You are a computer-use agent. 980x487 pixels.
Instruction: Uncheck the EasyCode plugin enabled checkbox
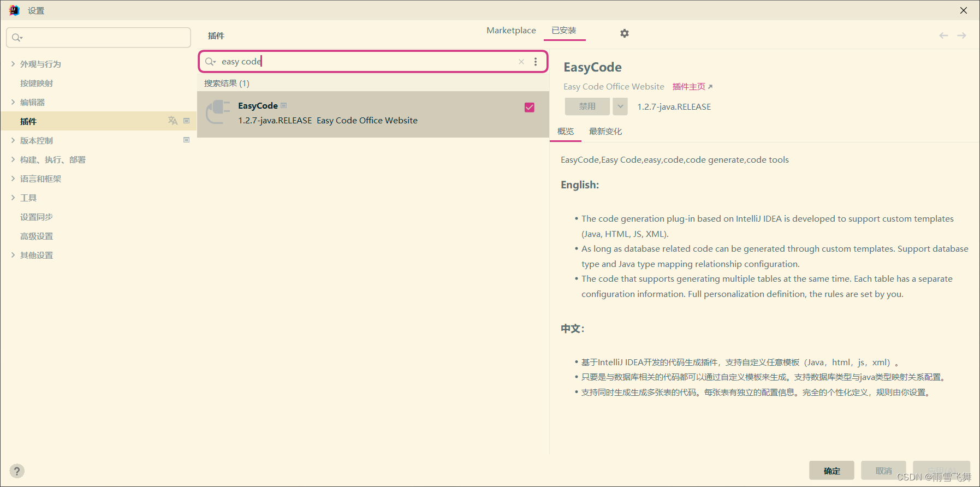click(x=529, y=108)
